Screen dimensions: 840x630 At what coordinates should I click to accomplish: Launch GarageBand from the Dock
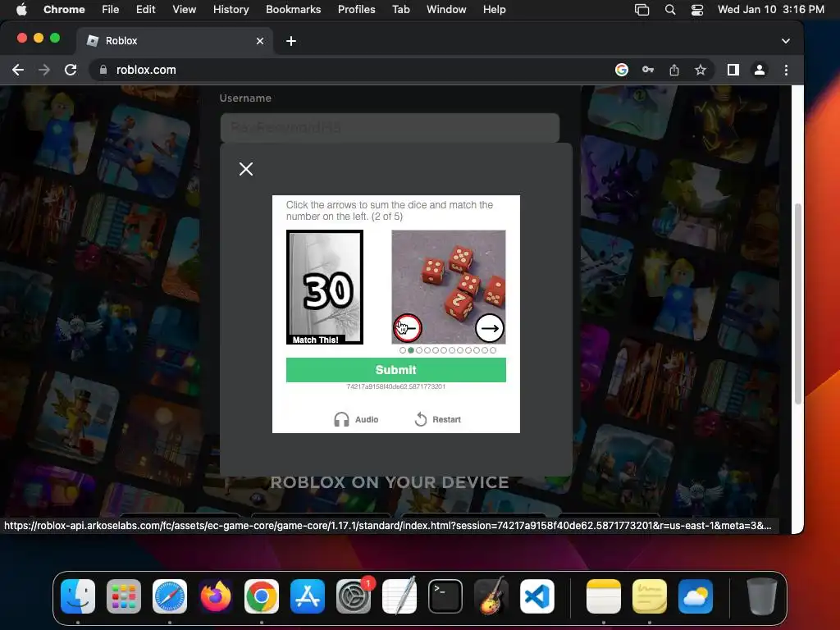[491, 596]
